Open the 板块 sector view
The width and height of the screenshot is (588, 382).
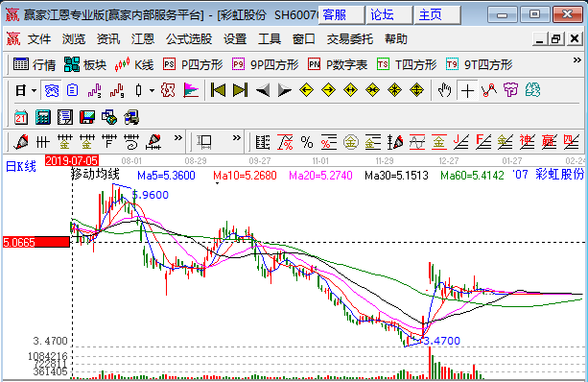click(x=85, y=64)
